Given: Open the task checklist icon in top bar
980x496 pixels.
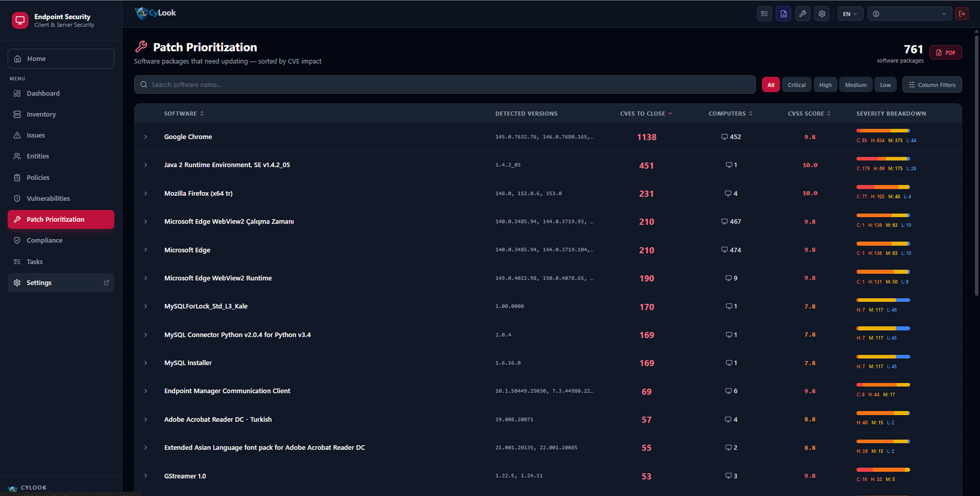Looking at the screenshot, I should 764,14.
